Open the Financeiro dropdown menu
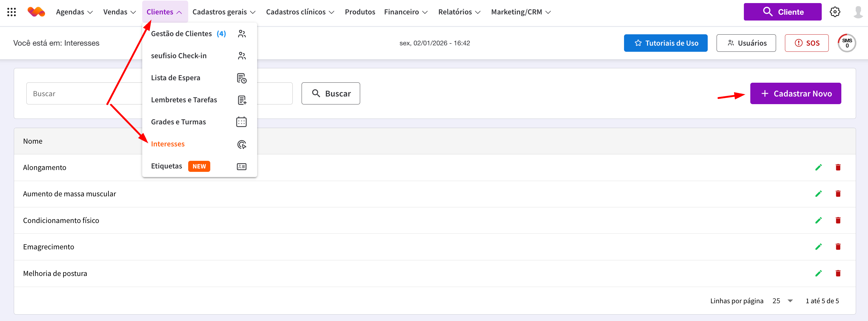The height and width of the screenshot is (321, 868). [406, 12]
